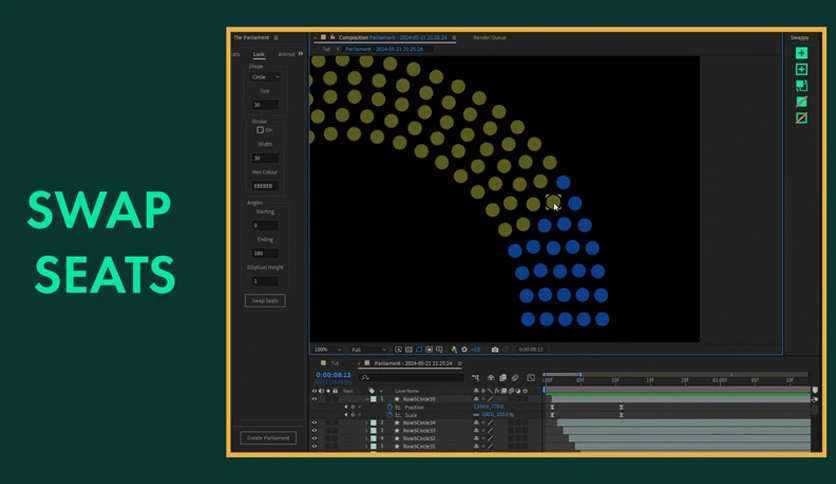Open the graph editor icon

point(531,378)
